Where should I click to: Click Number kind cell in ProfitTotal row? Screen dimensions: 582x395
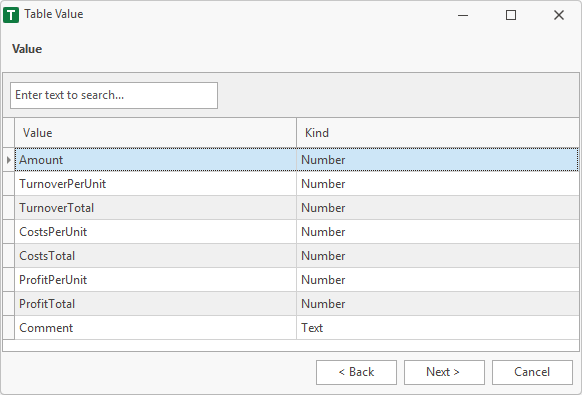[x=438, y=304]
